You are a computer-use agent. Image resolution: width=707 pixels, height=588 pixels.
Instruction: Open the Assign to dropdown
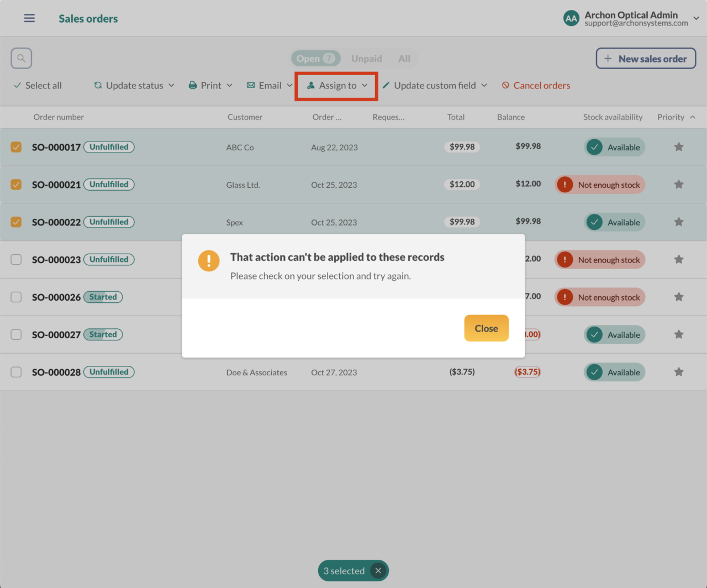337,85
